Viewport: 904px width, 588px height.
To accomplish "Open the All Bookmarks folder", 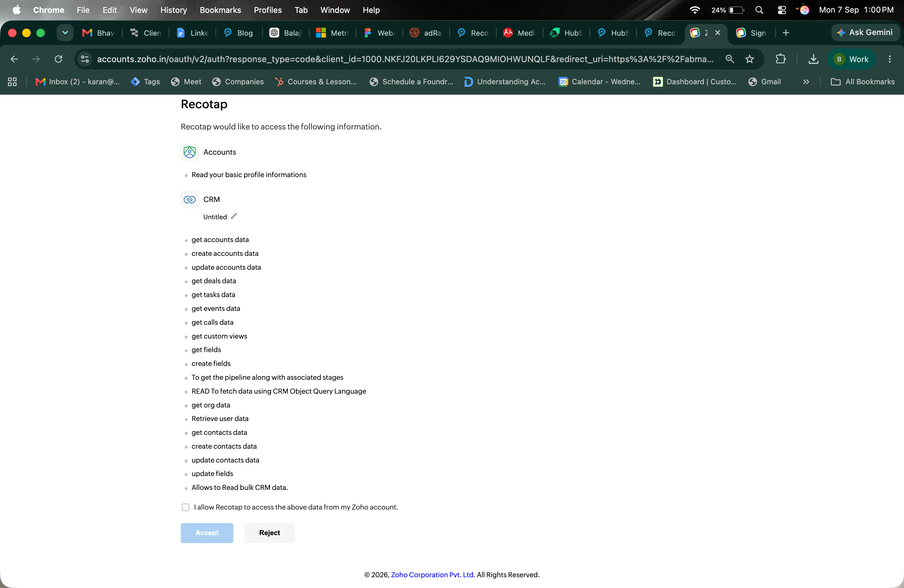I will 862,82.
